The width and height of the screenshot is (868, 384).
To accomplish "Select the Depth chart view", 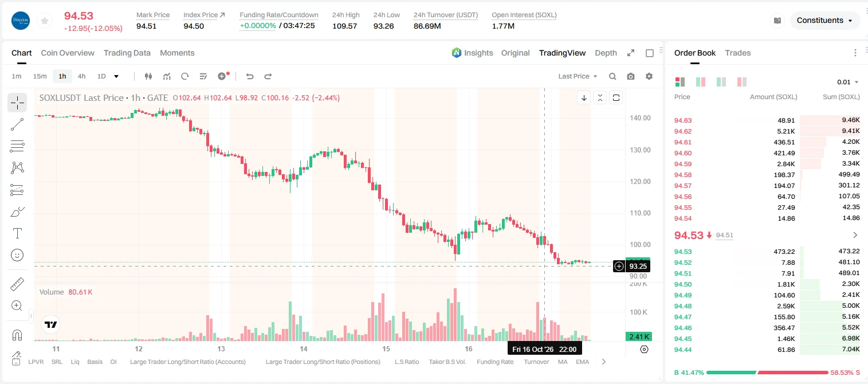I will tap(606, 53).
